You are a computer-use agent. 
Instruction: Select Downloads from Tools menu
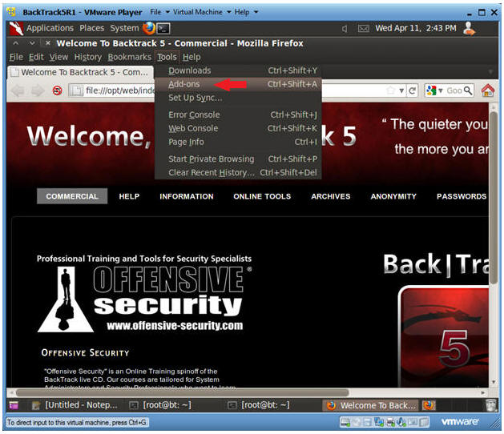(x=238, y=70)
